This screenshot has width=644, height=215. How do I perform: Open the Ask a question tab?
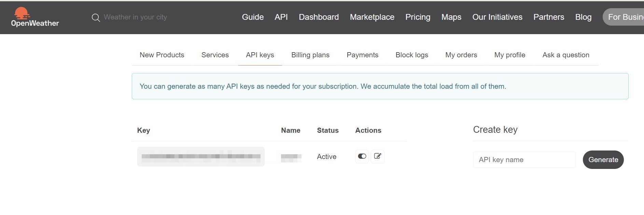(566, 55)
